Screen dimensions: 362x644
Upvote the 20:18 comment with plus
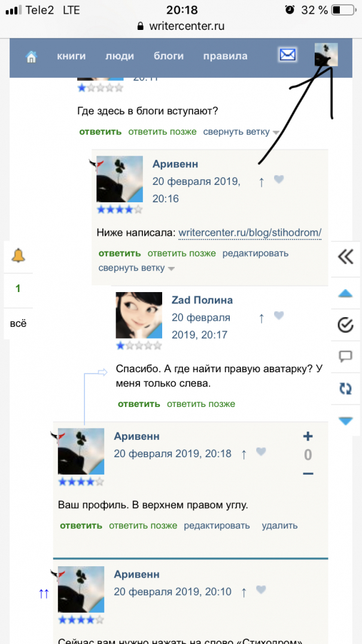pyautogui.click(x=308, y=436)
